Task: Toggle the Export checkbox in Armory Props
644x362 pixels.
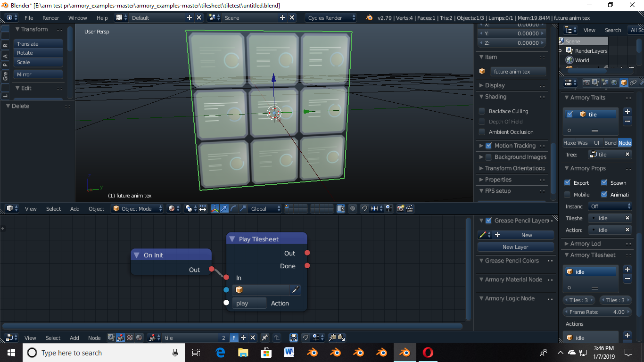Action: point(568,182)
